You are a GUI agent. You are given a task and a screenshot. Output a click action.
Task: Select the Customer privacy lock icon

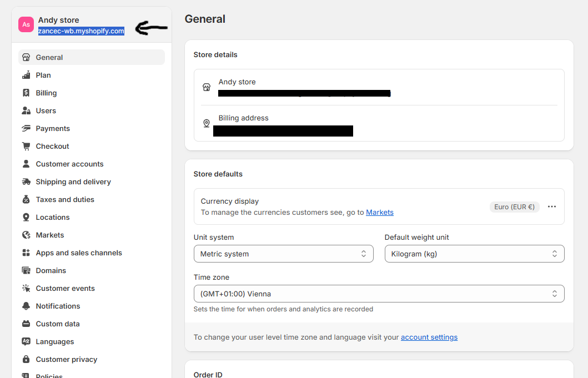coord(26,359)
